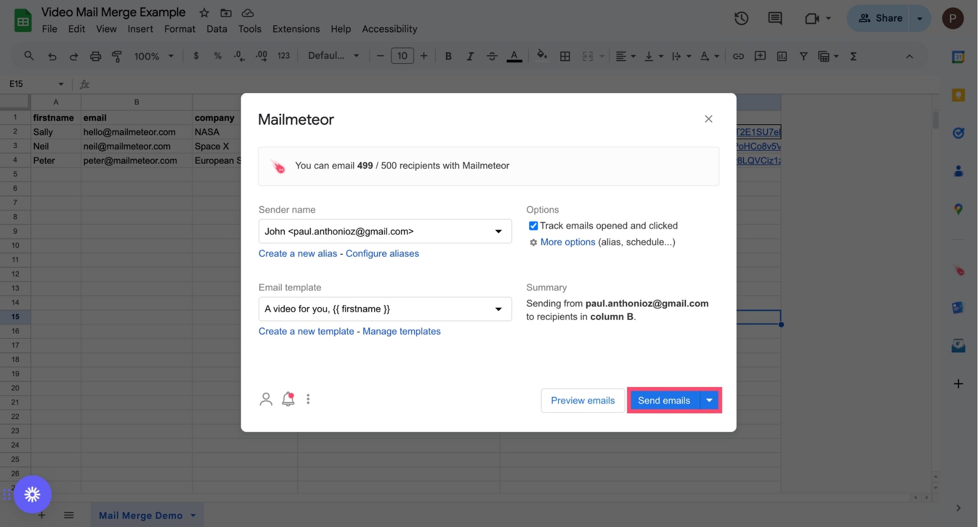Toggle italic formatting
980x527 pixels.
470,56
